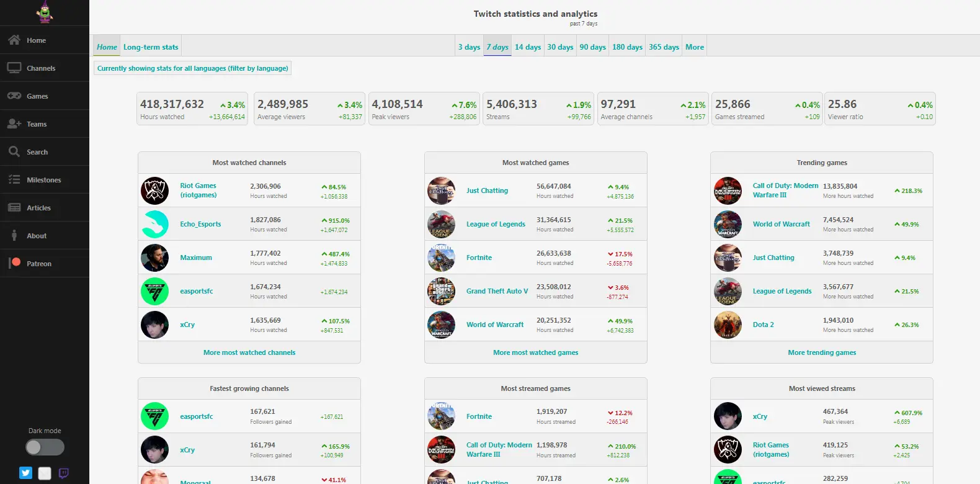The height and width of the screenshot is (484, 980).
Task: Open the About info icon
Action: (14, 235)
